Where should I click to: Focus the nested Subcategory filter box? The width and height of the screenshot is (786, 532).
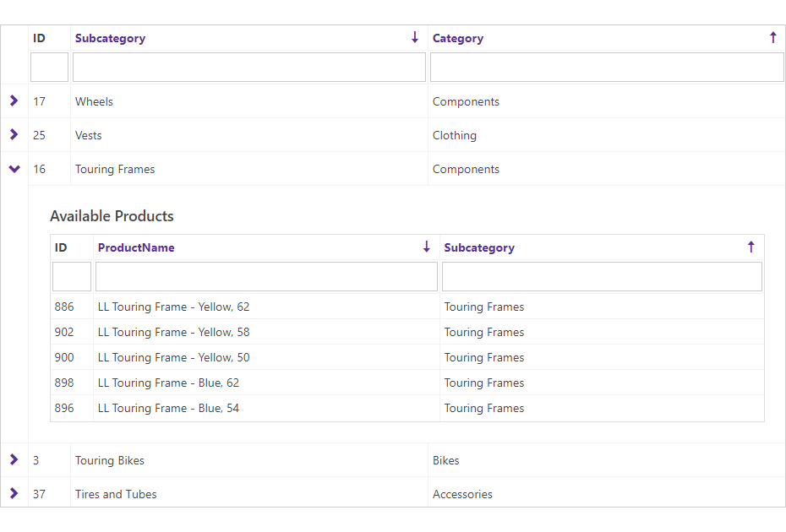point(602,277)
